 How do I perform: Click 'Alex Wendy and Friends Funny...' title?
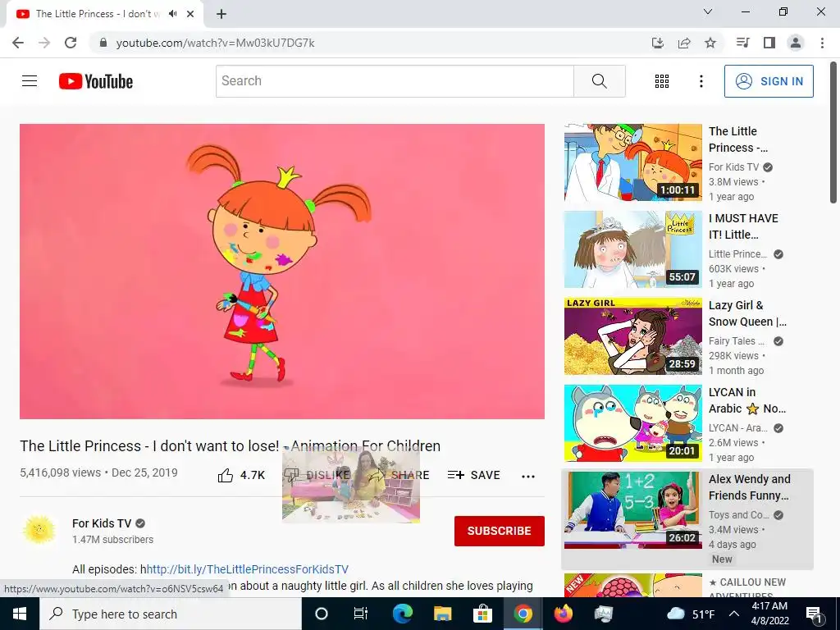click(x=750, y=487)
